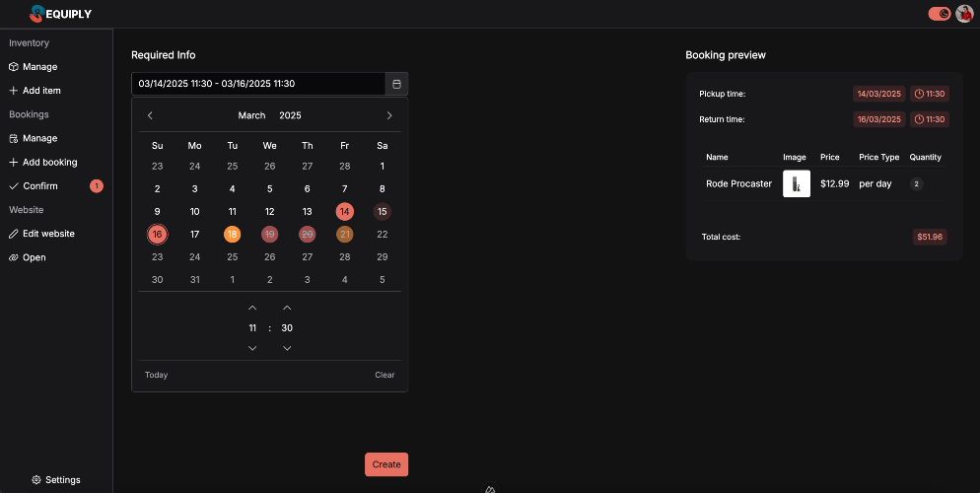Viewport: 980px width, 493px height.
Task: Select March 20 struck-through date
Action: click(x=307, y=235)
